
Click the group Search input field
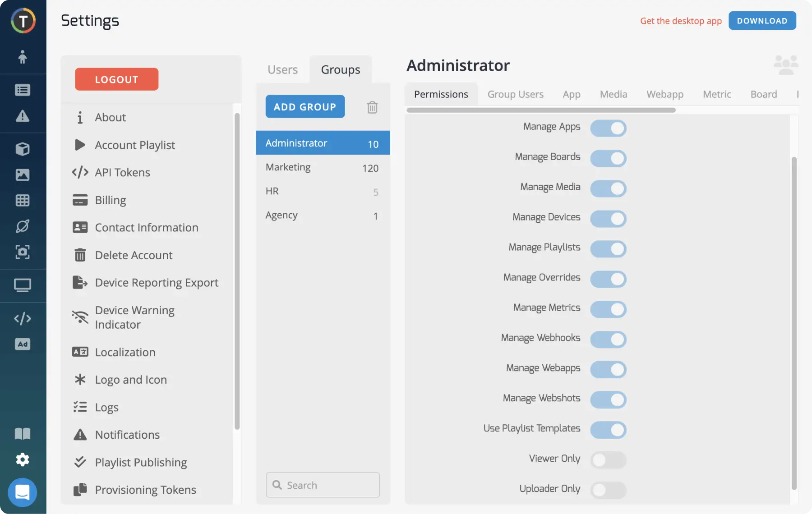click(323, 485)
